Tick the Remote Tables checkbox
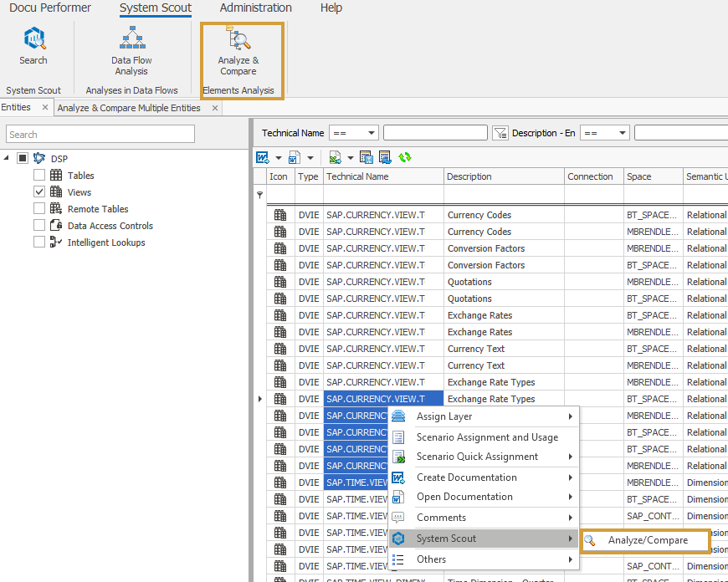 (x=39, y=209)
